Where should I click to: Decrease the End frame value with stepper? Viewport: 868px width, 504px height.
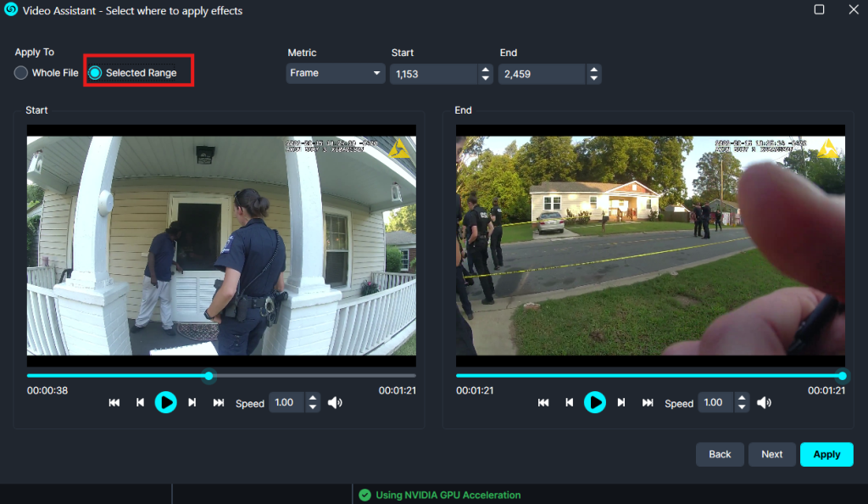[x=593, y=79]
